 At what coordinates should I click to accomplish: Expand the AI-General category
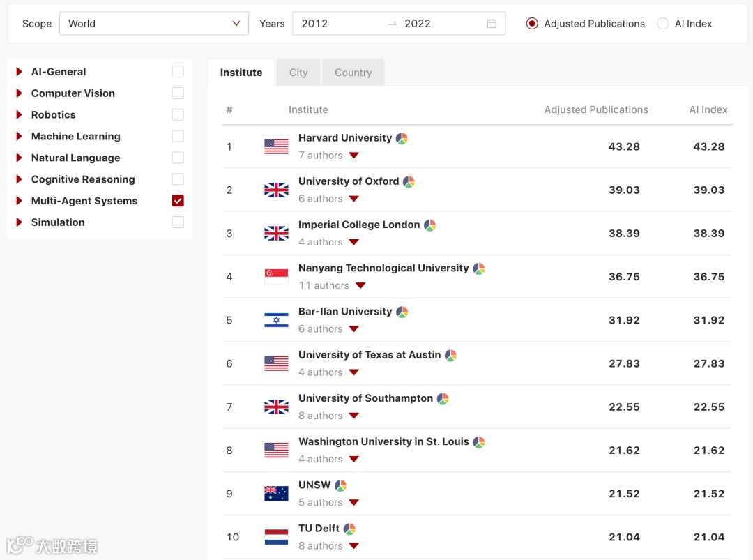20,72
